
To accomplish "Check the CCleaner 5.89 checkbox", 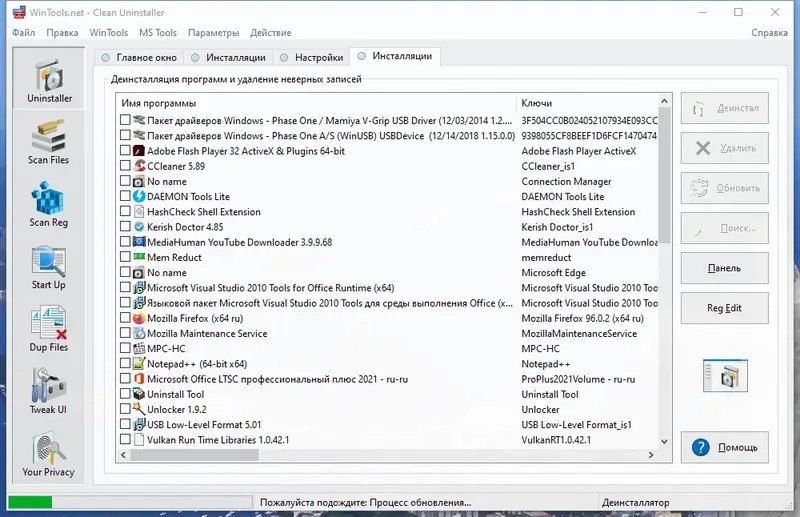I will [125, 166].
